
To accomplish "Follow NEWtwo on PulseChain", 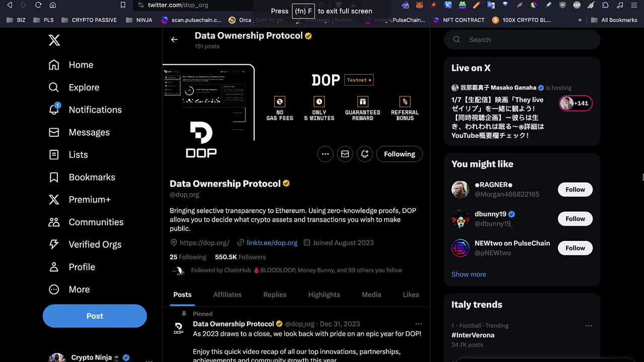I will 575,248.
